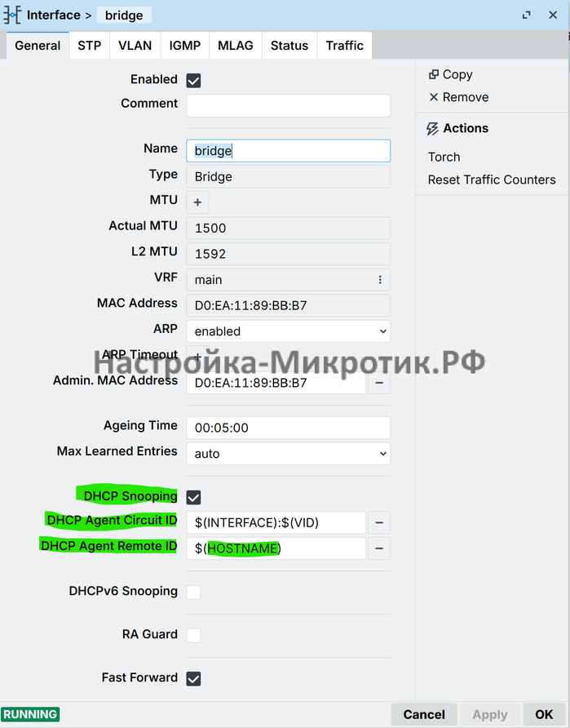Click the L2 MTU value 1592
The height and width of the screenshot is (728, 570).
tap(288, 254)
